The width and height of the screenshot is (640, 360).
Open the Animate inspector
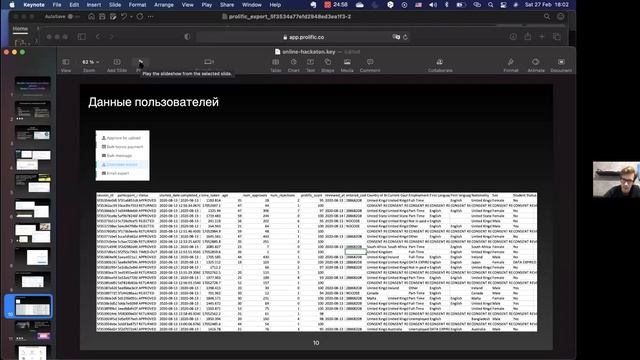pyautogui.click(x=536, y=65)
